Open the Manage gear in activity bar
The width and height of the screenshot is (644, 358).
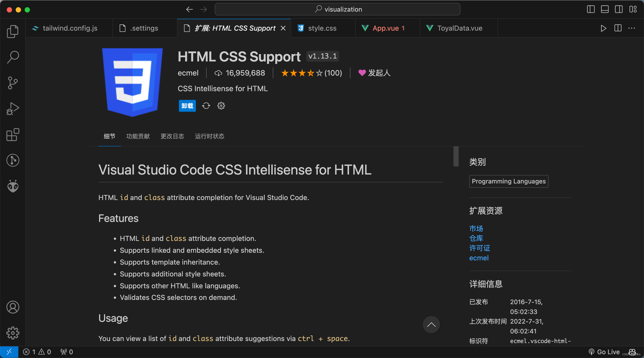(13, 333)
